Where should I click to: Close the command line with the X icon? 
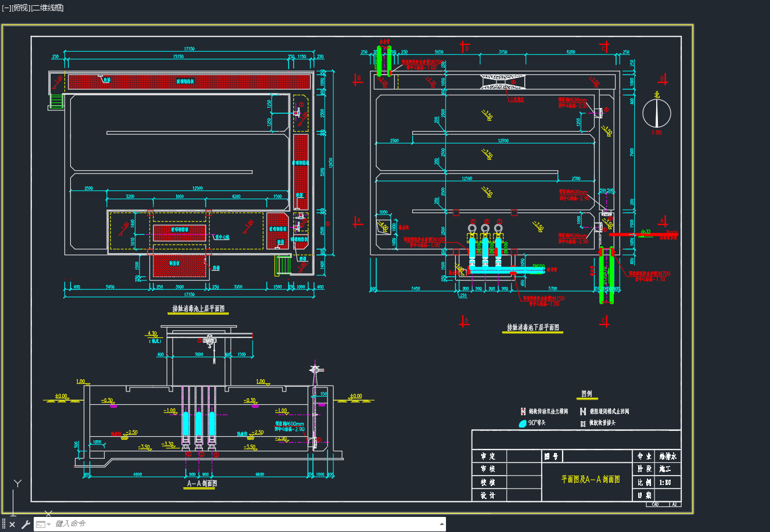point(12,524)
